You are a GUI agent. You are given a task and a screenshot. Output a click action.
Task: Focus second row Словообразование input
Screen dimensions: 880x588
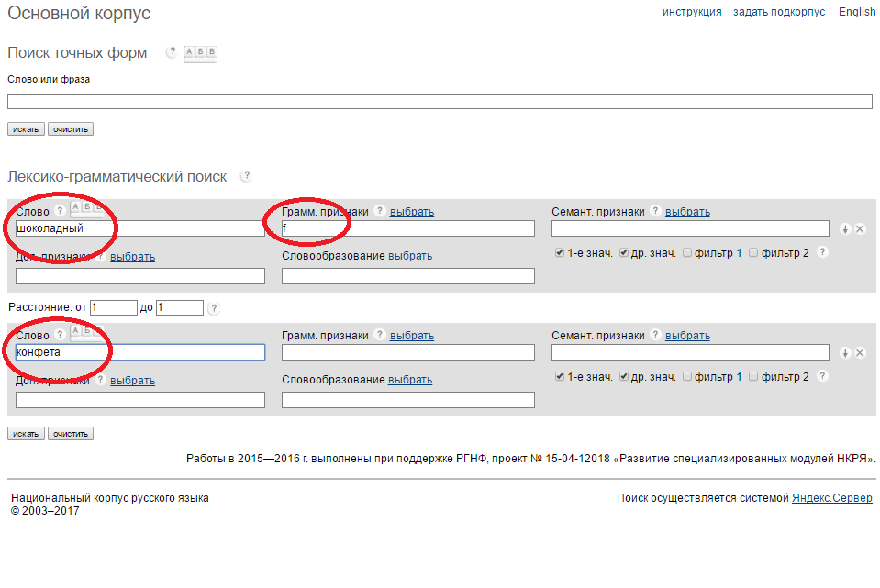[x=408, y=400]
